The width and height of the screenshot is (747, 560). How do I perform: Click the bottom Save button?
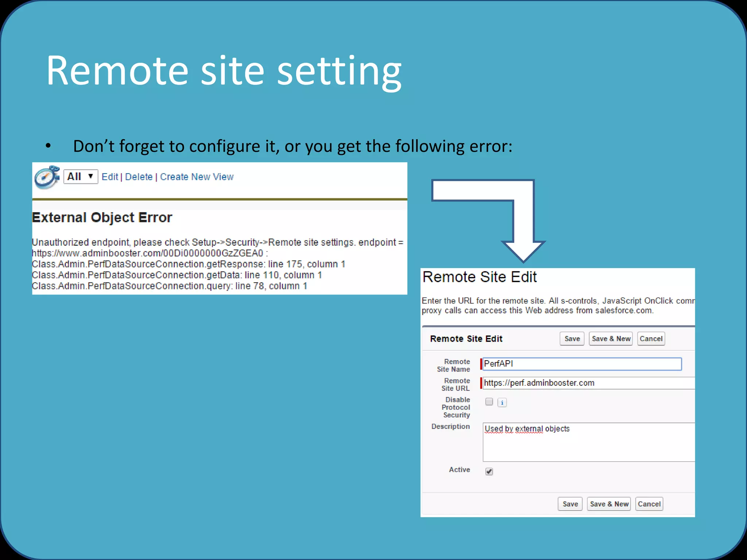pyautogui.click(x=570, y=504)
